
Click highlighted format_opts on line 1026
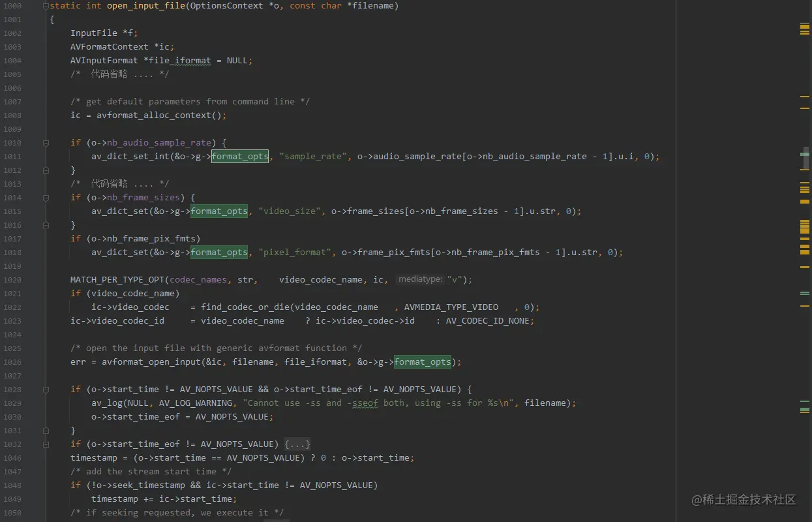(x=423, y=362)
